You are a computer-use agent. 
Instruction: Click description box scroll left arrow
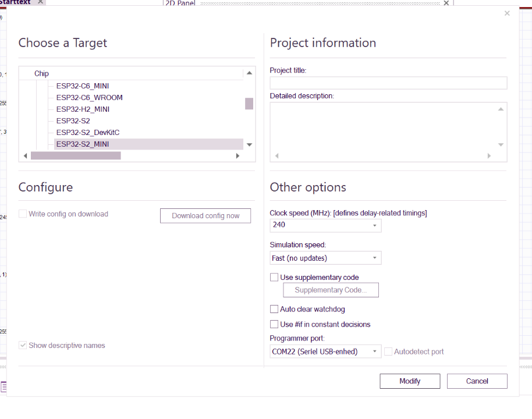(277, 156)
